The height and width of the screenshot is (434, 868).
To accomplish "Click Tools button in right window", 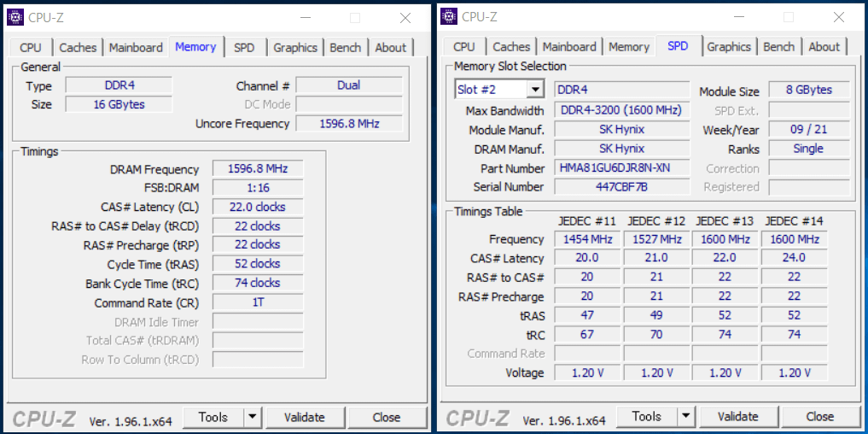I will 647,416.
